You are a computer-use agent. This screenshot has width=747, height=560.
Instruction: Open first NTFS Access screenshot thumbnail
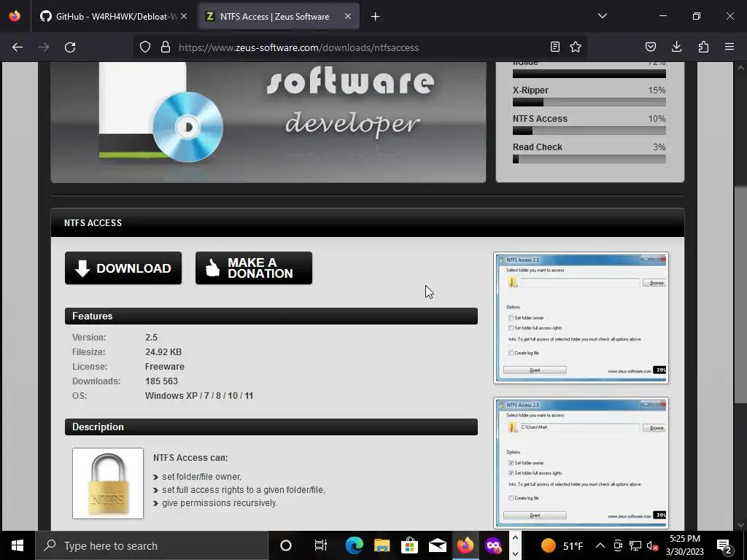[581, 318]
